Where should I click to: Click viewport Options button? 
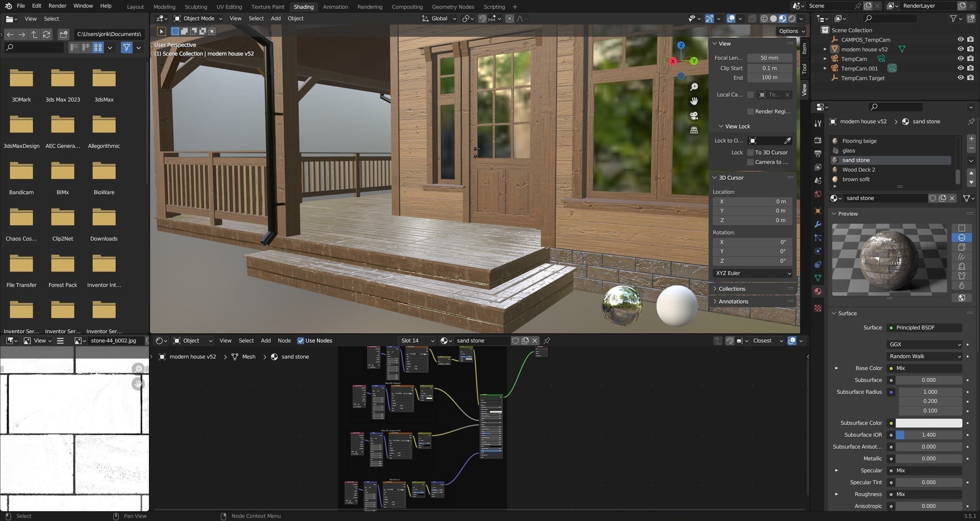coord(792,31)
